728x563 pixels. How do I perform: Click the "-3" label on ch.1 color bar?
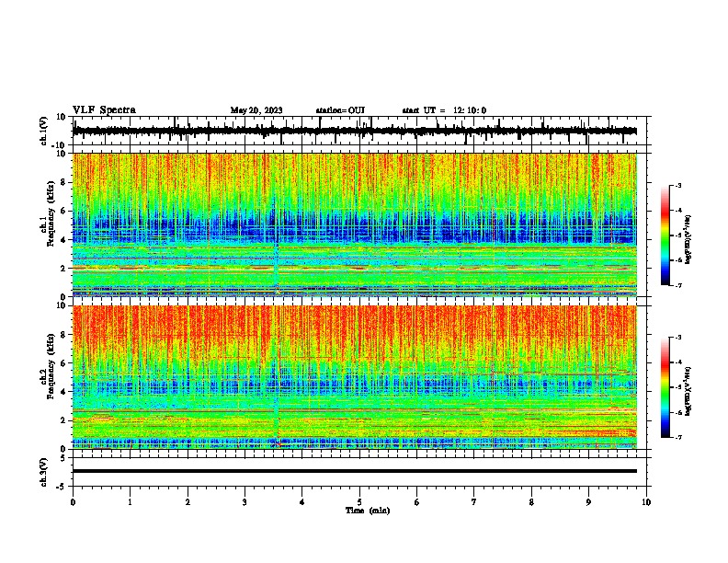click(677, 185)
